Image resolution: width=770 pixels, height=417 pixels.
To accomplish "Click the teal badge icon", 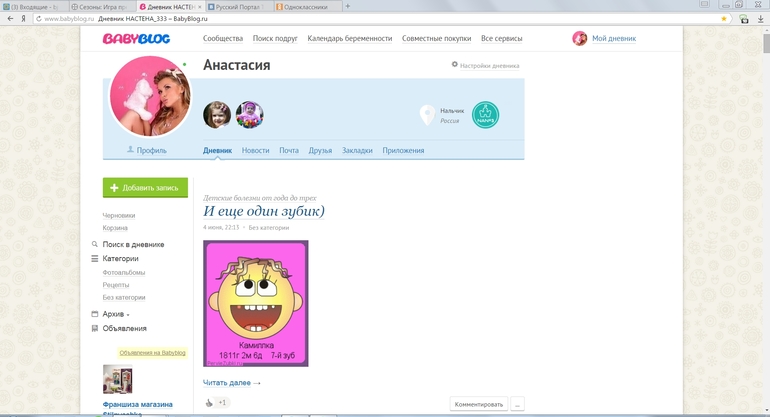I will [x=485, y=115].
